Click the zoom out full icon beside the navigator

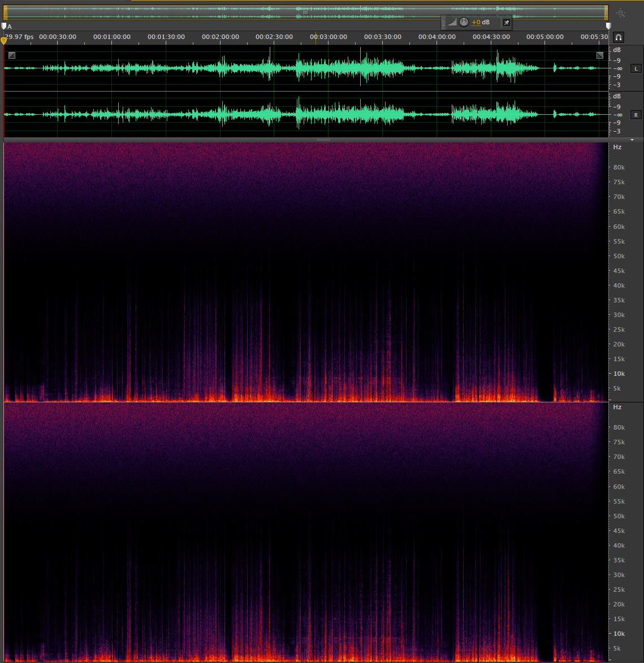pos(620,14)
